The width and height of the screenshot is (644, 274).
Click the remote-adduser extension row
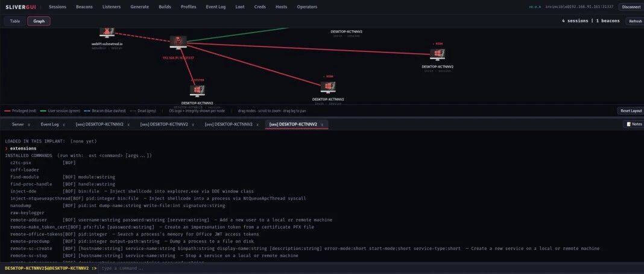171,220
